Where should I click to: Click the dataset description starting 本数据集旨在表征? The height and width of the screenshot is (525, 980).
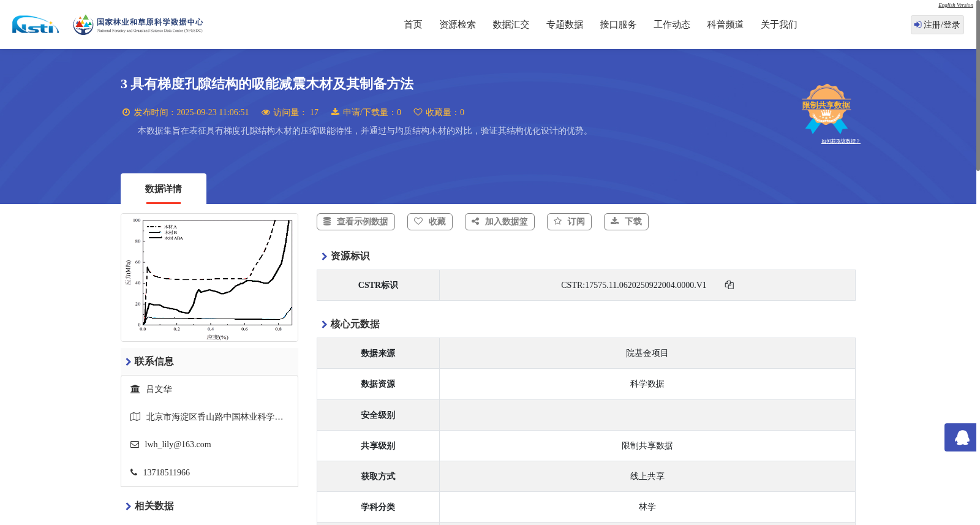click(364, 130)
